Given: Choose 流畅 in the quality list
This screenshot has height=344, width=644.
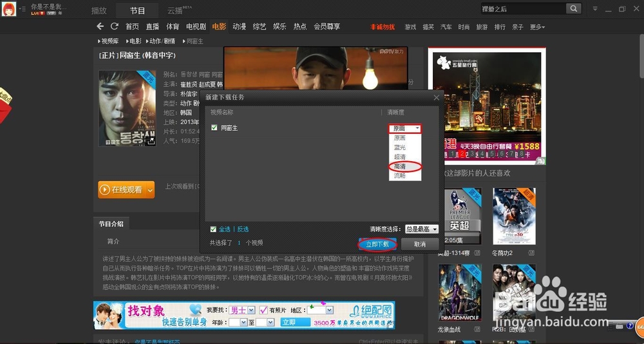Looking at the screenshot, I should click(400, 175).
